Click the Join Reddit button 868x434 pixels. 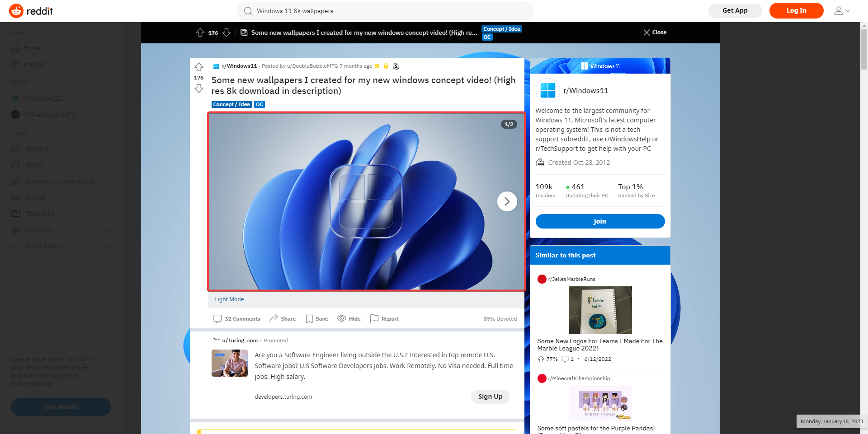(61, 407)
